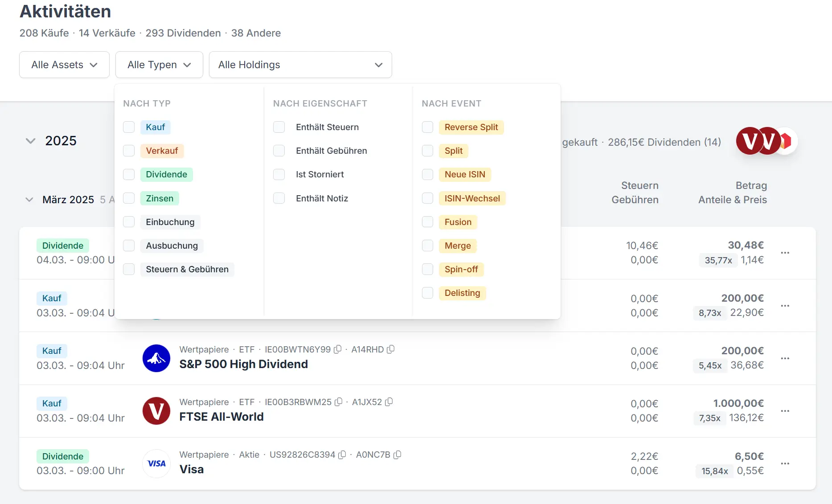This screenshot has width=832, height=504.
Task: Open the FTSE All-World Vanguard logo
Action: pos(156,411)
